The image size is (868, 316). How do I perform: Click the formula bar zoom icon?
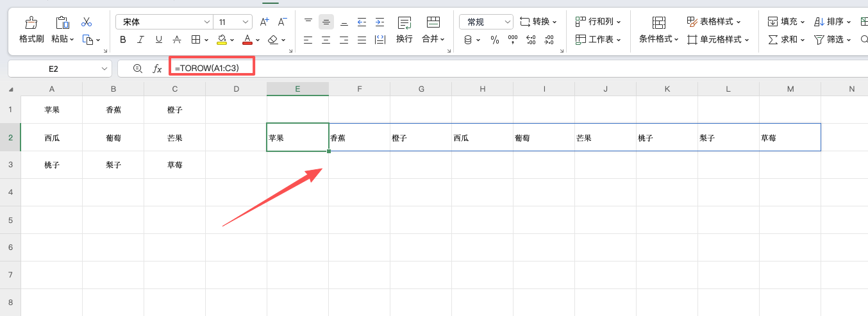[x=137, y=69]
